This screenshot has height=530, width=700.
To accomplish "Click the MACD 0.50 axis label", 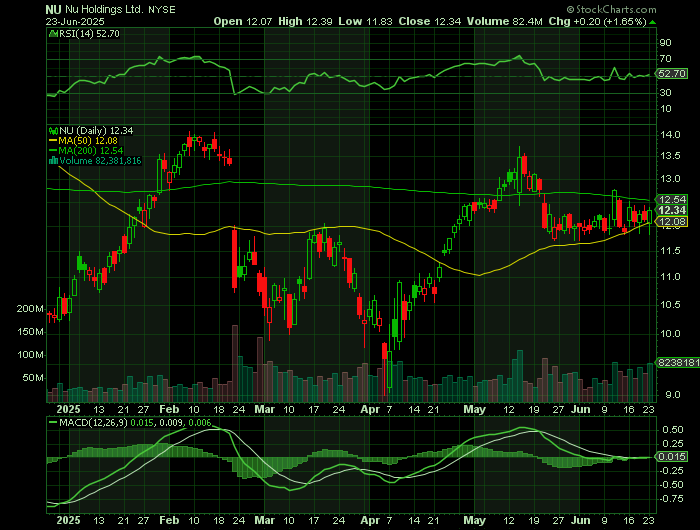I will pyautogui.click(x=673, y=430).
